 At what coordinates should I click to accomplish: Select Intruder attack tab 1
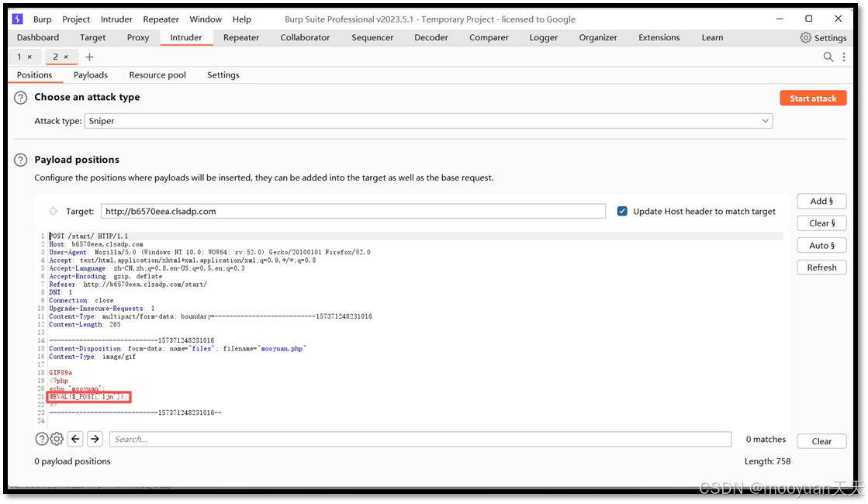pyautogui.click(x=20, y=57)
